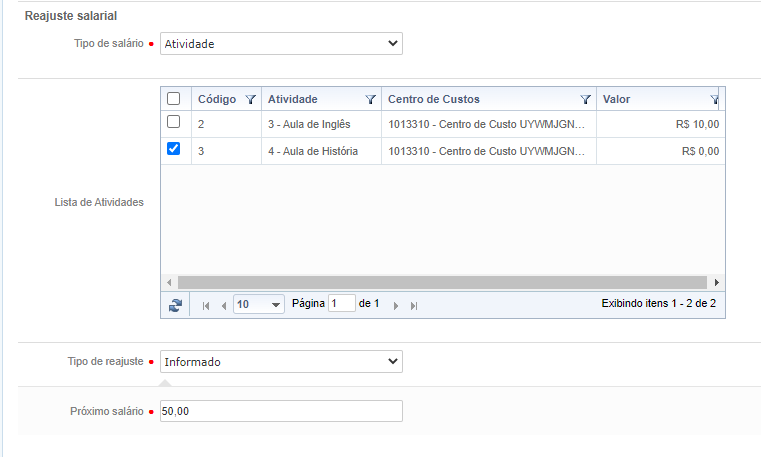Screen dimensions: 773x457
Task: Go to next page of grid
Action: [x=396, y=305]
